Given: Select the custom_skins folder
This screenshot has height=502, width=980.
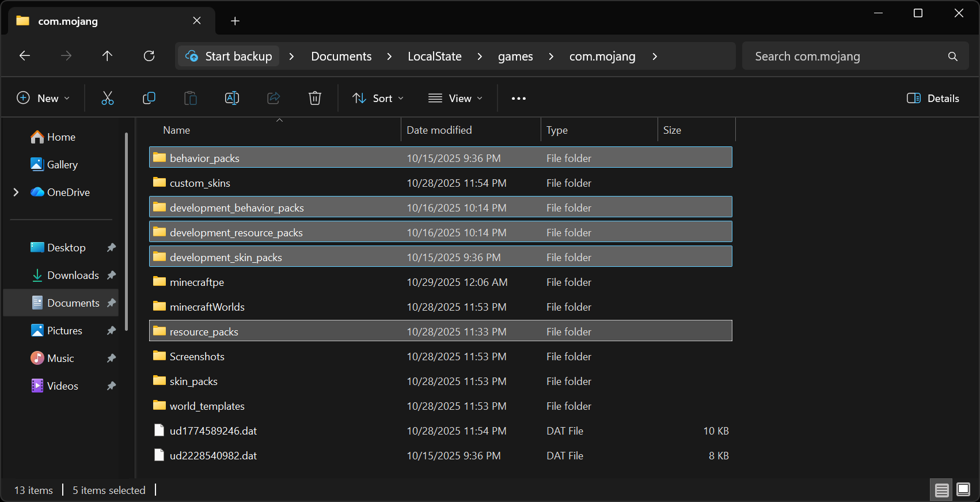Looking at the screenshot, I should pos(440,183).
